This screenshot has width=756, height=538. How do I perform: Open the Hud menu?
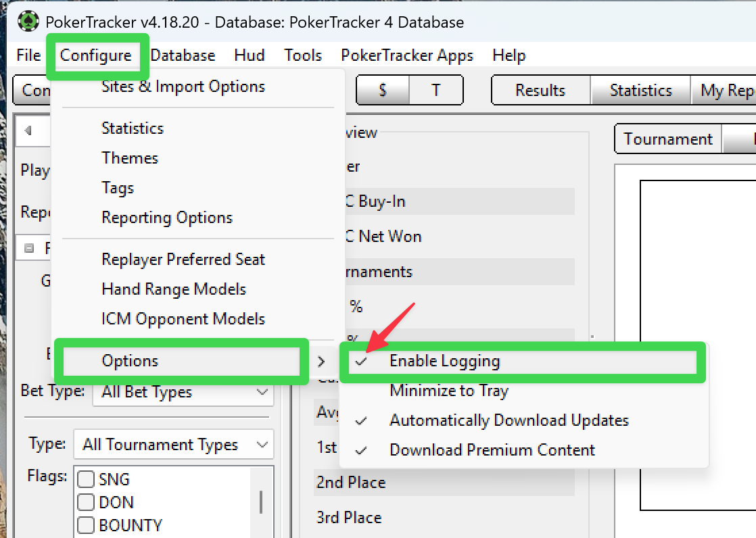(x=250, y=55)
